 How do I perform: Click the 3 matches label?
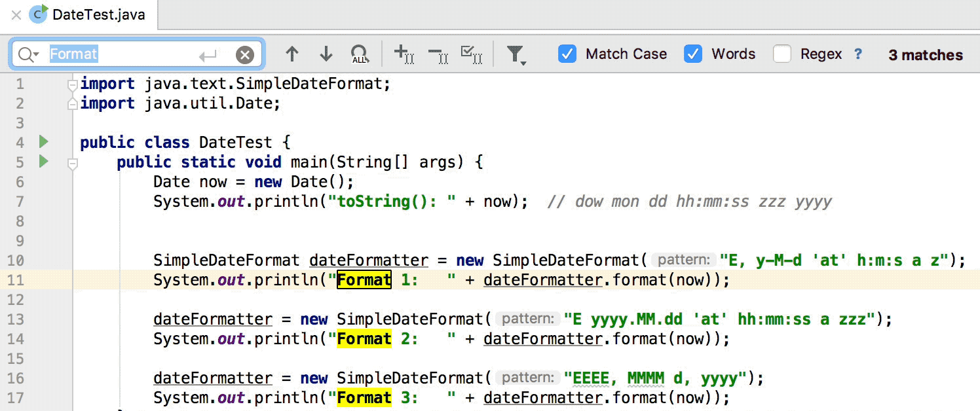coord(926,55)
